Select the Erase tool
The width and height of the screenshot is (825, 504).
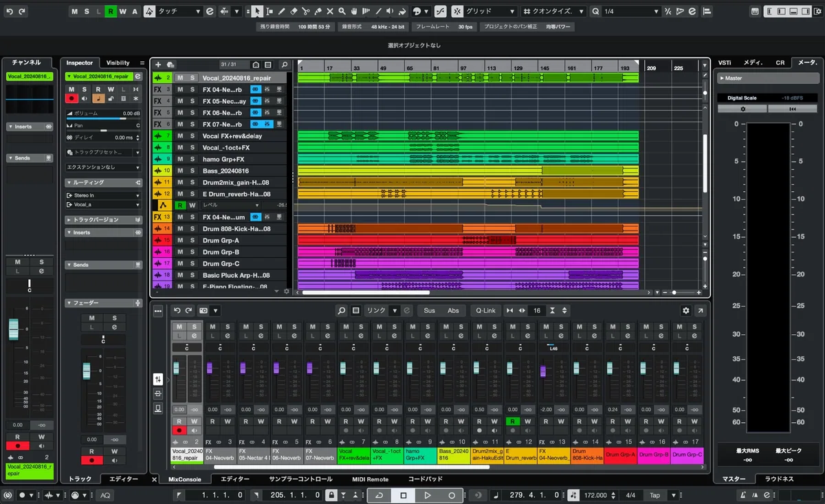coord(294,12)
